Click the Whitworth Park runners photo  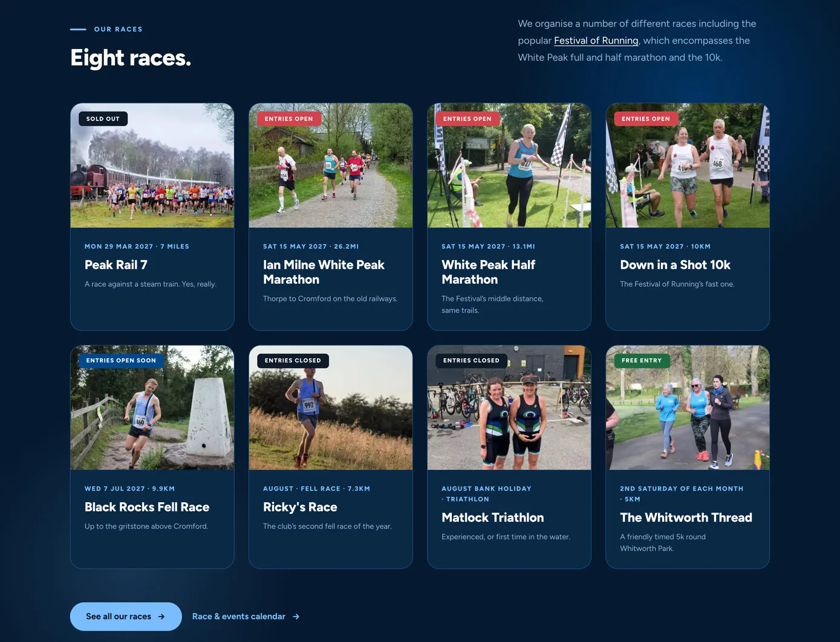pos(688,408)
